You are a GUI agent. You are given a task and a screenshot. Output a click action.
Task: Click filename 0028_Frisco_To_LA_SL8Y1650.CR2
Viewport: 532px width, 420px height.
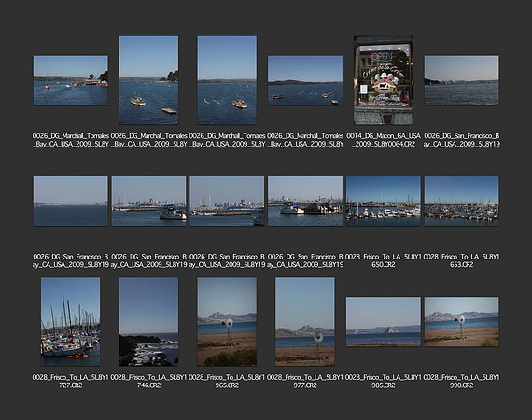point(384,260)
